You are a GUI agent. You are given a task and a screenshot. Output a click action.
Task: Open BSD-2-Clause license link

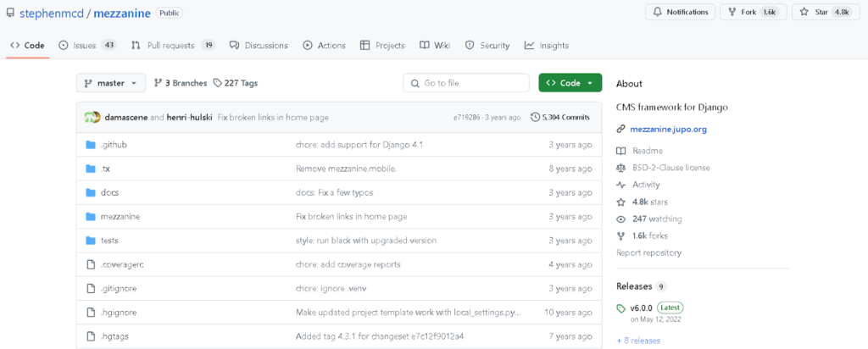671,168
